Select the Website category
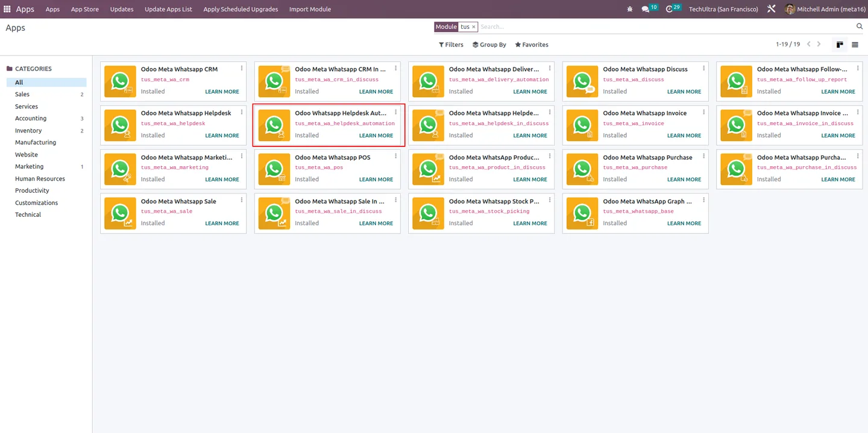This screenshot has height=433, width=868. (x=46, y=155)
